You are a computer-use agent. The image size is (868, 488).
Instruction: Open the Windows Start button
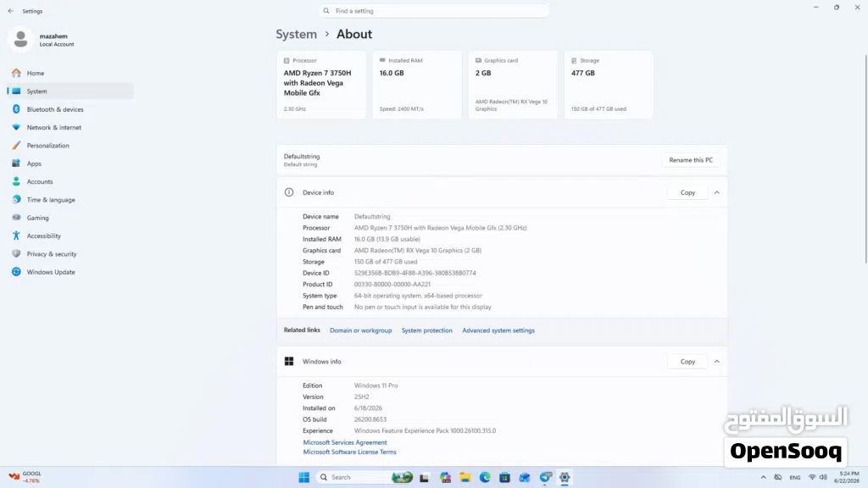pyautogui.click(x=304, y=478)
